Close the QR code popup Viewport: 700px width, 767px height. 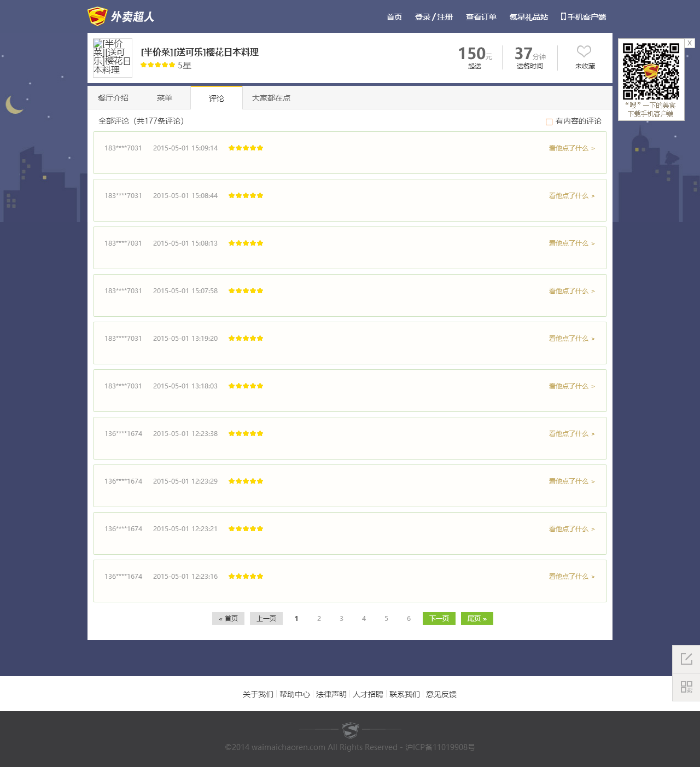(x=690, y=43)
